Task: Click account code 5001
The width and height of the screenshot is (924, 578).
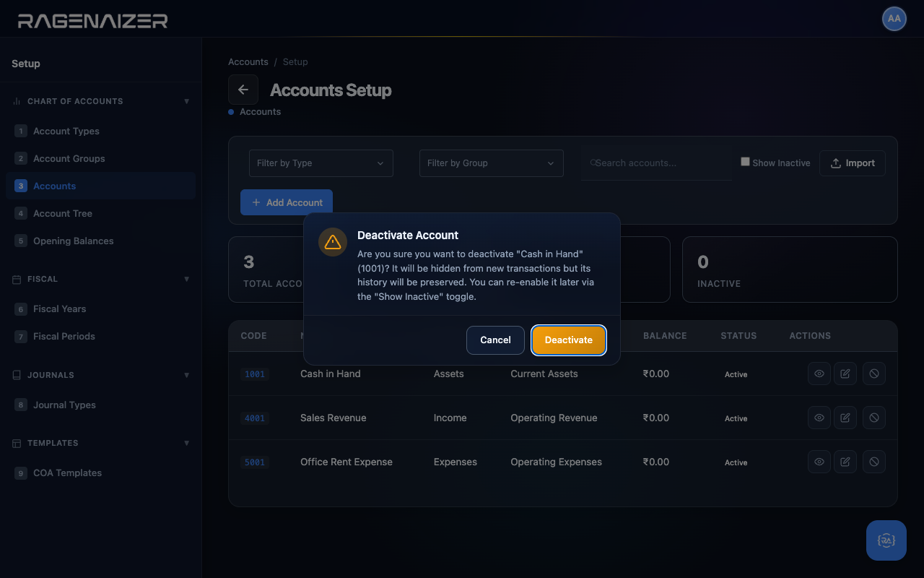Action: tap(255, 462)
